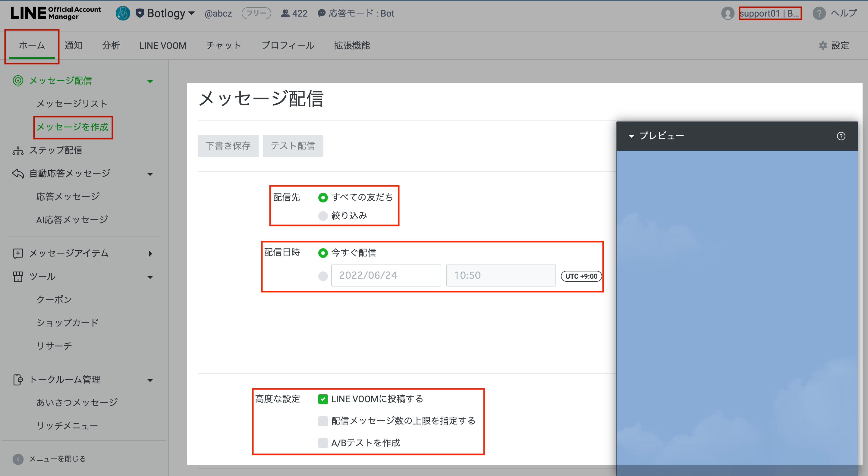Enable A/Bテストを作成 checkbox

pyautogui.click(x=323, y=443)
